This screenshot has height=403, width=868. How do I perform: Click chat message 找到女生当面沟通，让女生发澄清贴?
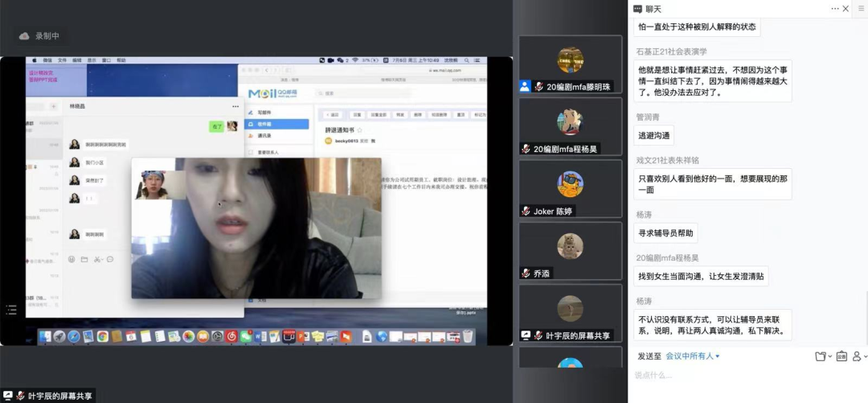coord(701,276)
